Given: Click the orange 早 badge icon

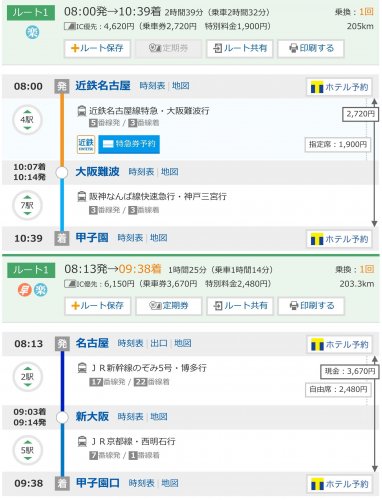Looking at the screenshot, I should point(25,290).
